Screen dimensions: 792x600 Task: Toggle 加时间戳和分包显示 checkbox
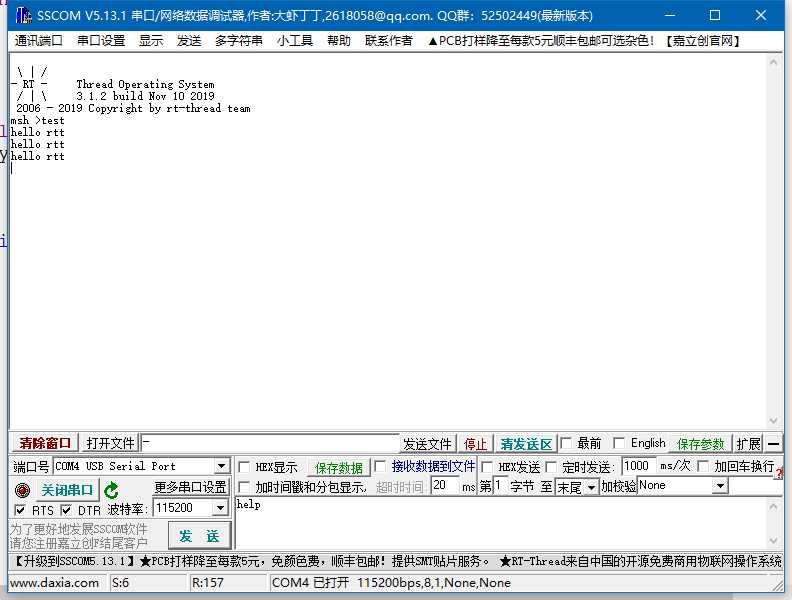click(244, 487)
